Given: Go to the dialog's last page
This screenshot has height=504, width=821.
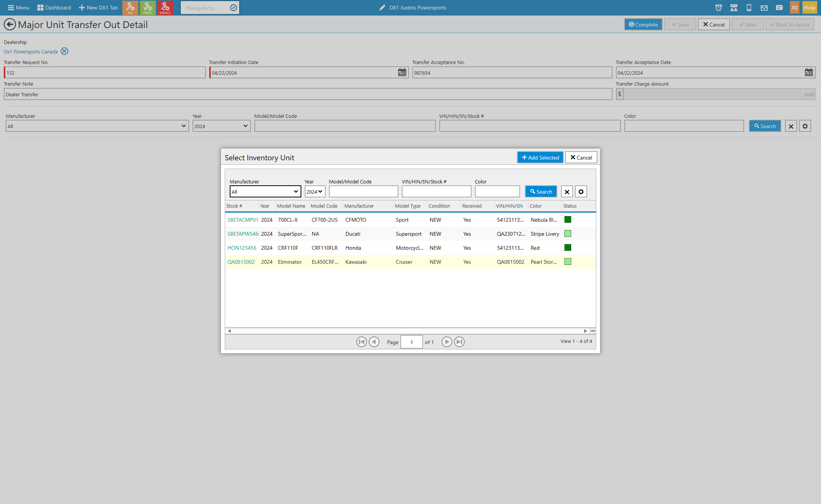Looking at the screenshot, I should pyautogui.click(x=459, y=342).
